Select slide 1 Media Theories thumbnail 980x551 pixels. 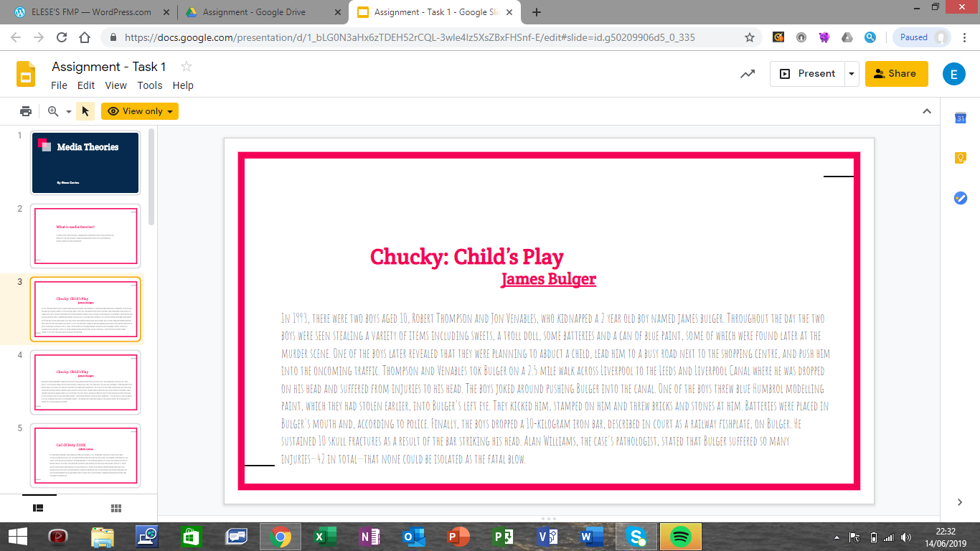click(x=85, y=163)
